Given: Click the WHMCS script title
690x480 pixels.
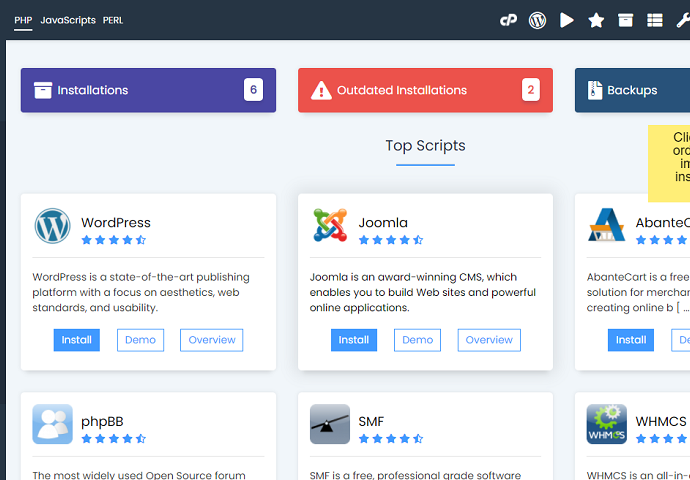Looking at the screenshot, I should pyautogui.click(x=661, y=421).
